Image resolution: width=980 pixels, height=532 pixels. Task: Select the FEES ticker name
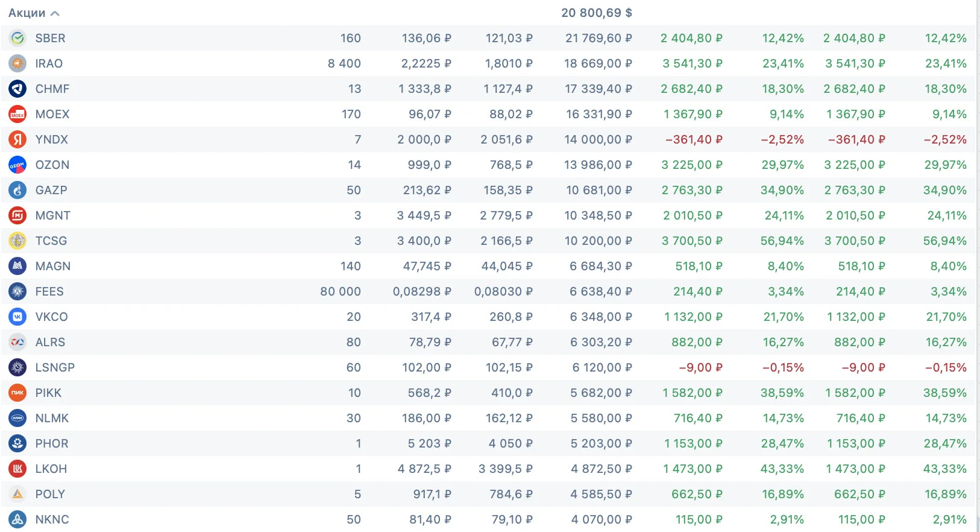(49, 291)
